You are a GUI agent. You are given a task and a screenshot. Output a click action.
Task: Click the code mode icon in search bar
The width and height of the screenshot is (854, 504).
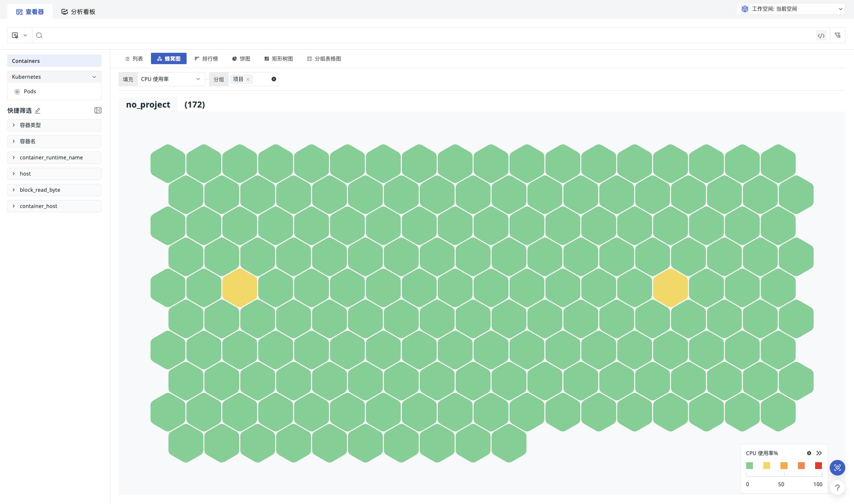click(x=821, y=35)
